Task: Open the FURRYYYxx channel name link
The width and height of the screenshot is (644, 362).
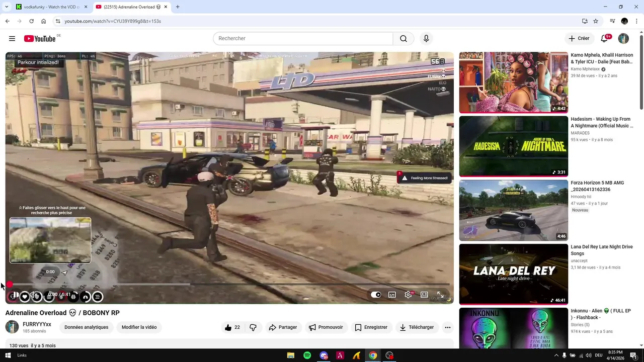Action: [37, 324]
